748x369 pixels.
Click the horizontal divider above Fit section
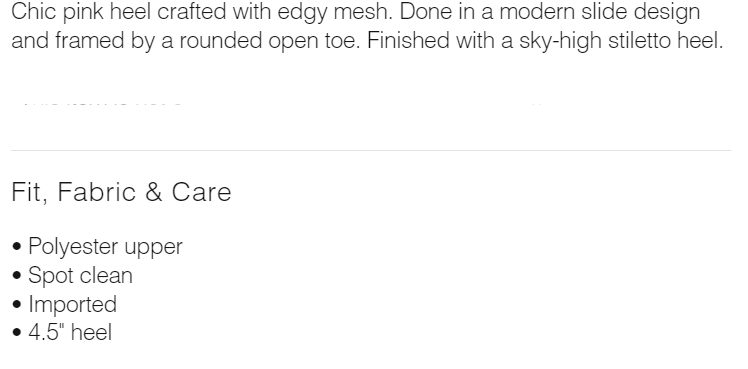371,151
